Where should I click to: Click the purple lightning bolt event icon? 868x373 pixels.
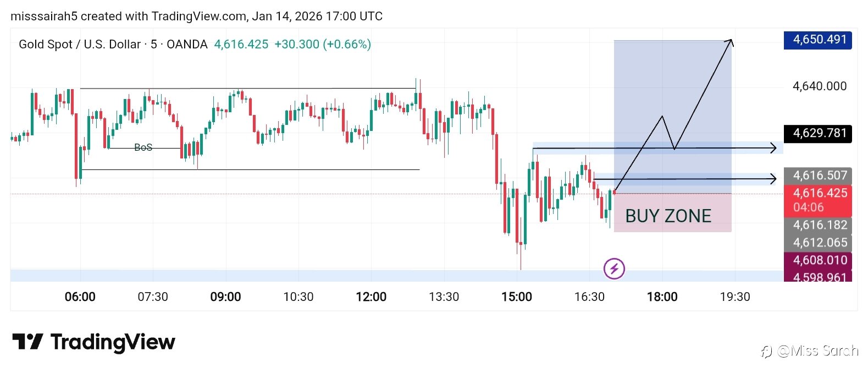coord(614,268)
